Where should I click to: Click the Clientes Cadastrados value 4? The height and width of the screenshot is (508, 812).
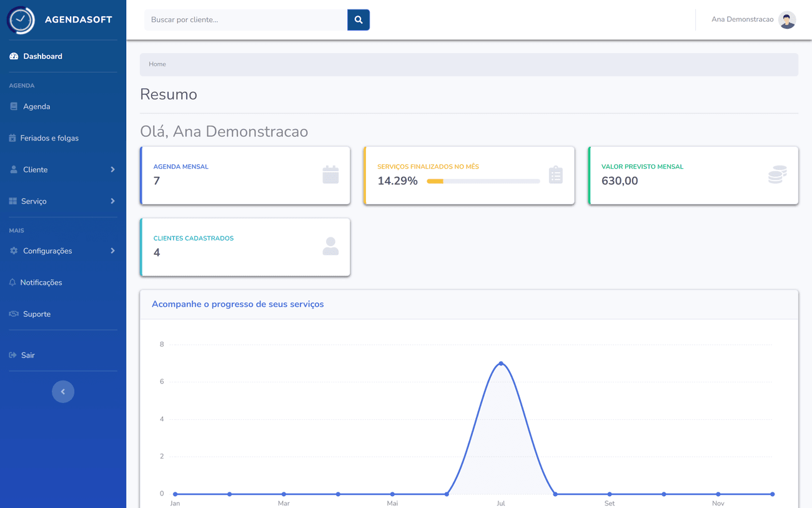157,252
